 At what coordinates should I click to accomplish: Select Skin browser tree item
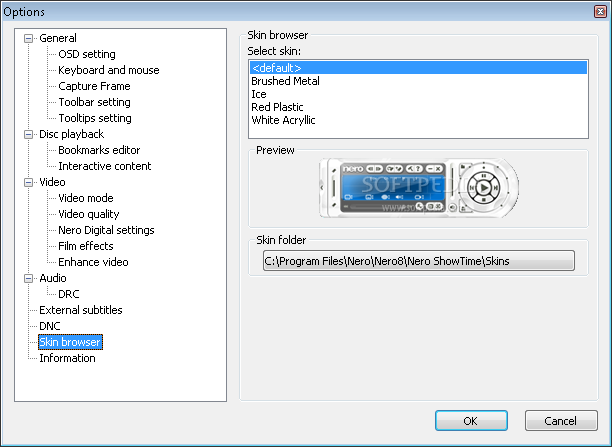coord(70,342)
